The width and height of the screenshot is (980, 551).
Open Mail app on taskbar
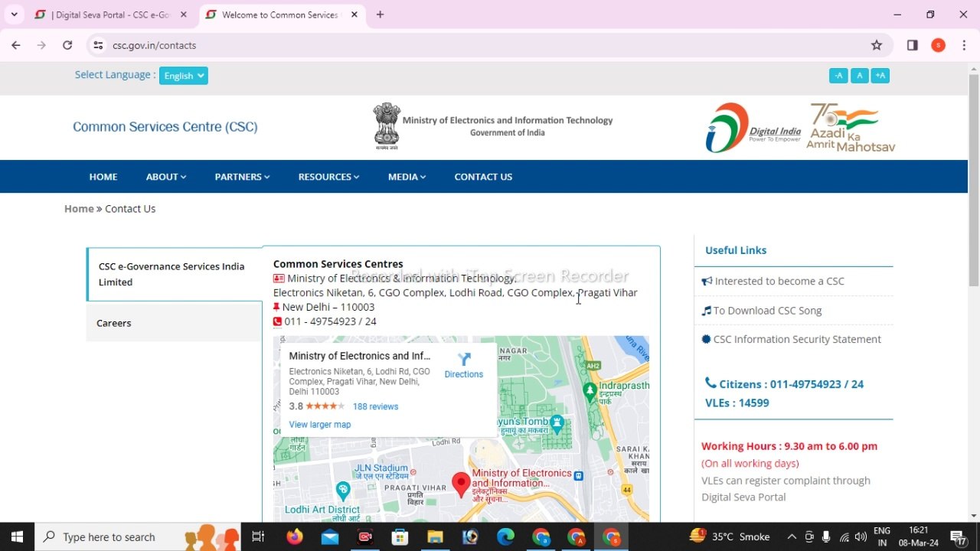click(x=330, y=536)
